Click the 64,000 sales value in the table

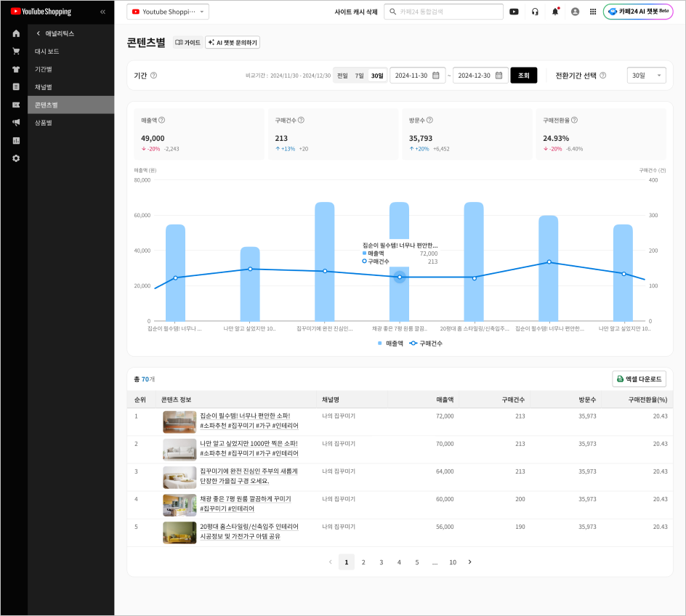[445, 471]
